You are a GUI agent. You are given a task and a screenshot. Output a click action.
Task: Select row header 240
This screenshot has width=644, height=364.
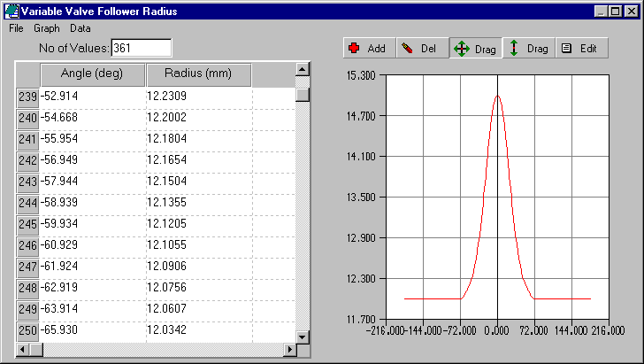pyautogui.click(x=27, y=119)
